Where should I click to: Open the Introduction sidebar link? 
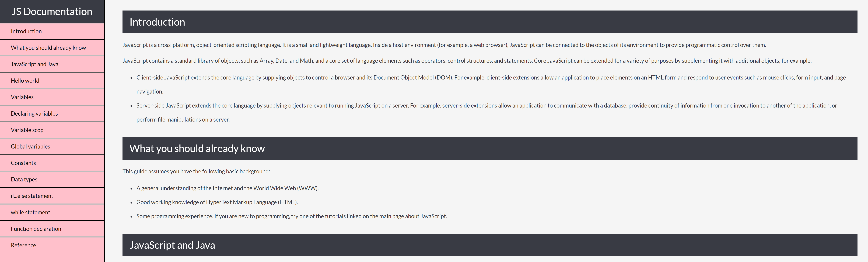(x=26, y=31)
